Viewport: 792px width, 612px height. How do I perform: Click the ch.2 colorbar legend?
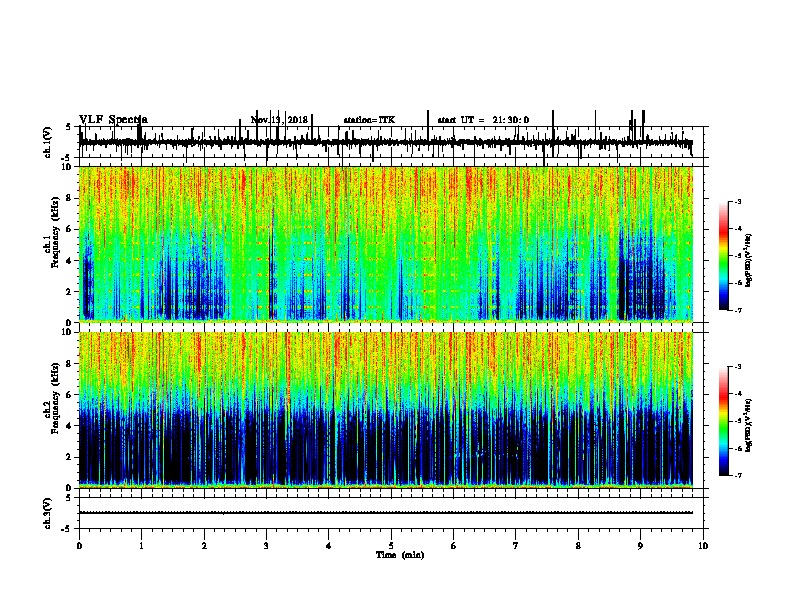(724, 421)
